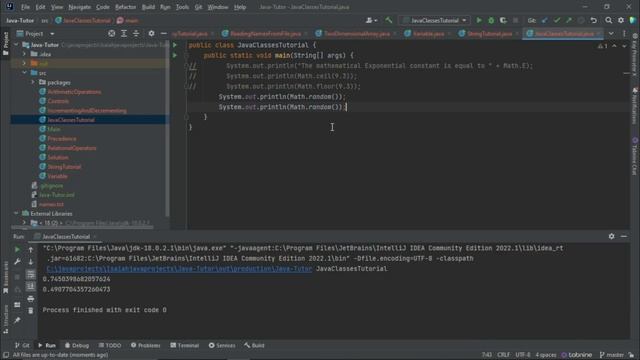
Task: Click UTF-8 encoding in status bar
Action: (x=522, y=355)
